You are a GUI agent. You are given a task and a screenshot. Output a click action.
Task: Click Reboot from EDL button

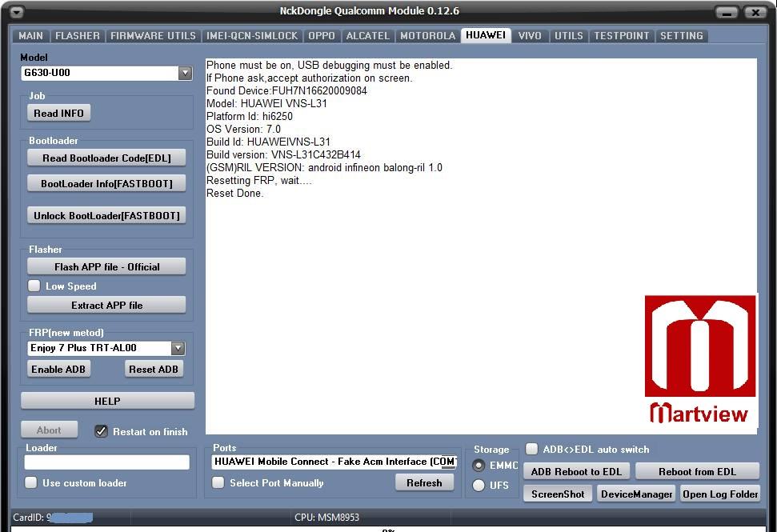tap(697, 471)
